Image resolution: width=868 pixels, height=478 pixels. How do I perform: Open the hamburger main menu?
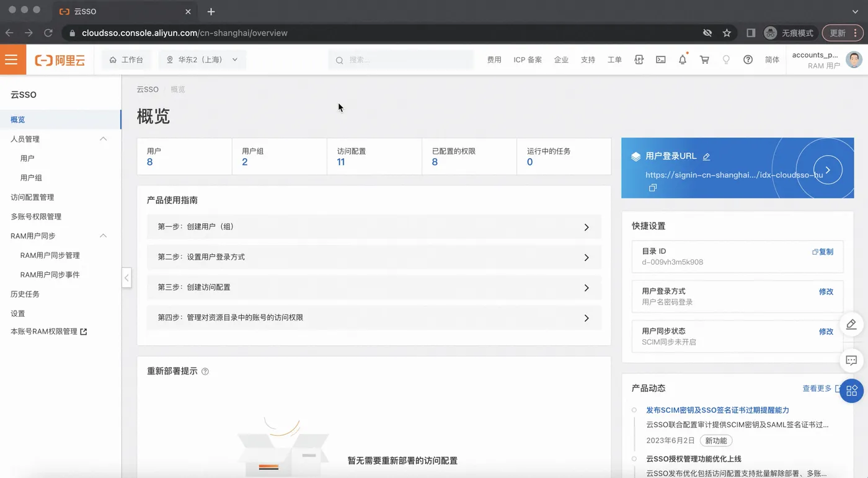(11, 60)
